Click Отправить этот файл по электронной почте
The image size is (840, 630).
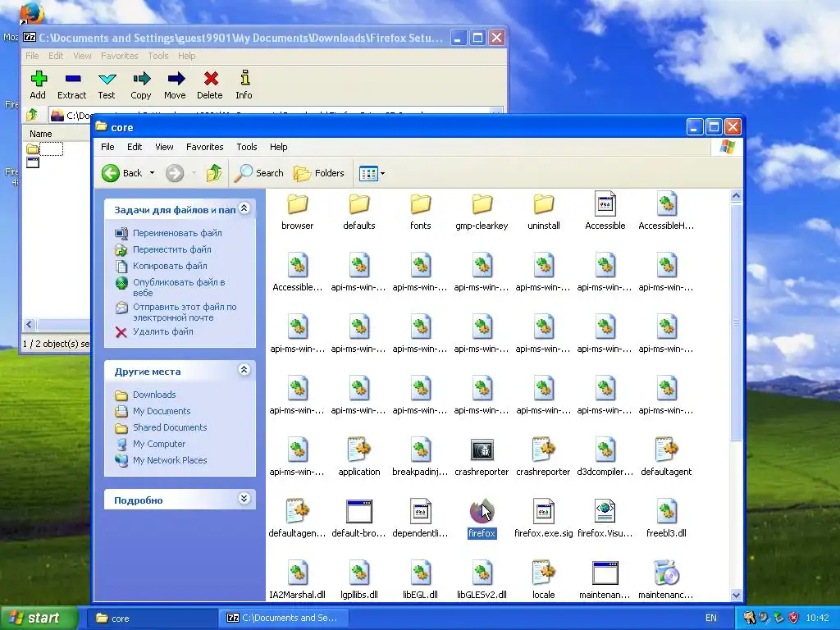tap(185, 313)
